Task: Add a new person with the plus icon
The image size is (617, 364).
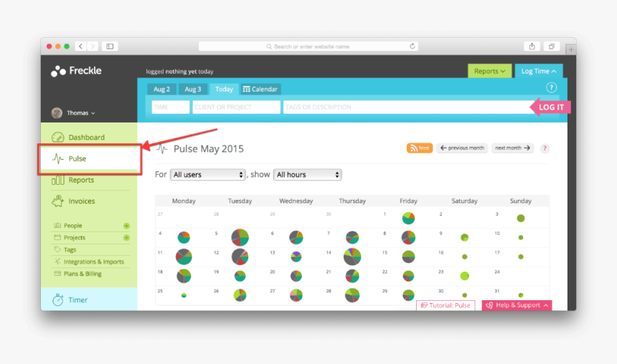Action: [126, 226]
